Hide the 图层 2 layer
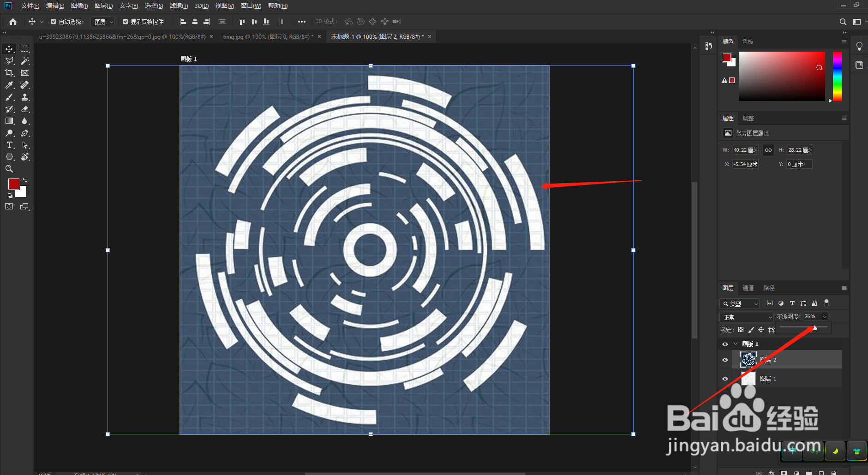The height and width of the screenshot is (475, 868). pos(725,360)
